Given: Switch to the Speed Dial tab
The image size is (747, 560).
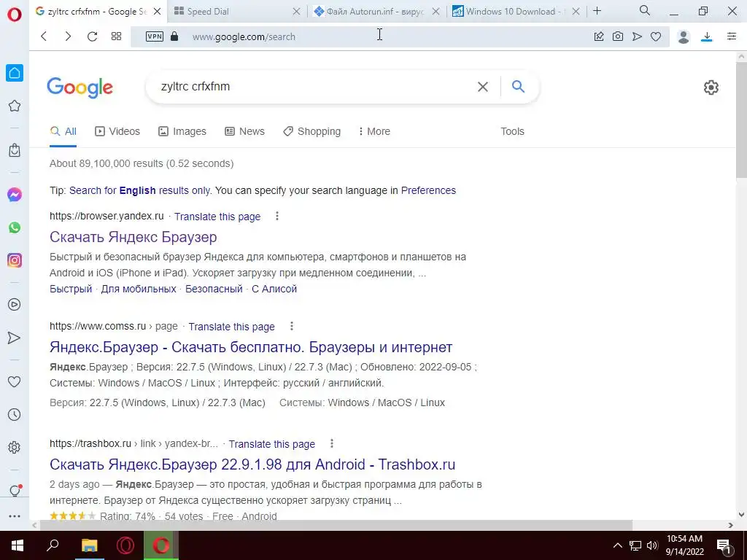Looking at the screenshot, I should 208,12.
